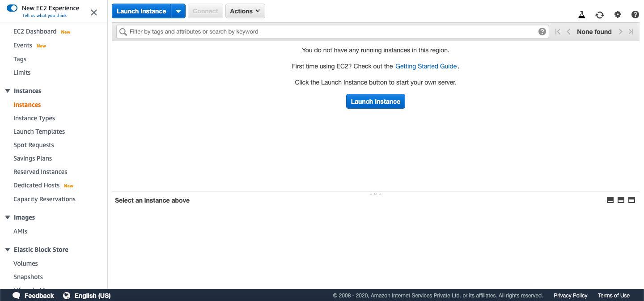The height and width of the screenshot is (301, 644).
Task: Collapse the Images sidebar section
Action: click(8, 217)
